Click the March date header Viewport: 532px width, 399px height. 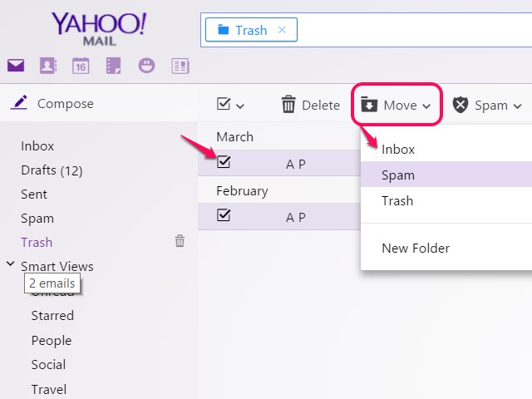pyautogui.click(x=234, y=136)
